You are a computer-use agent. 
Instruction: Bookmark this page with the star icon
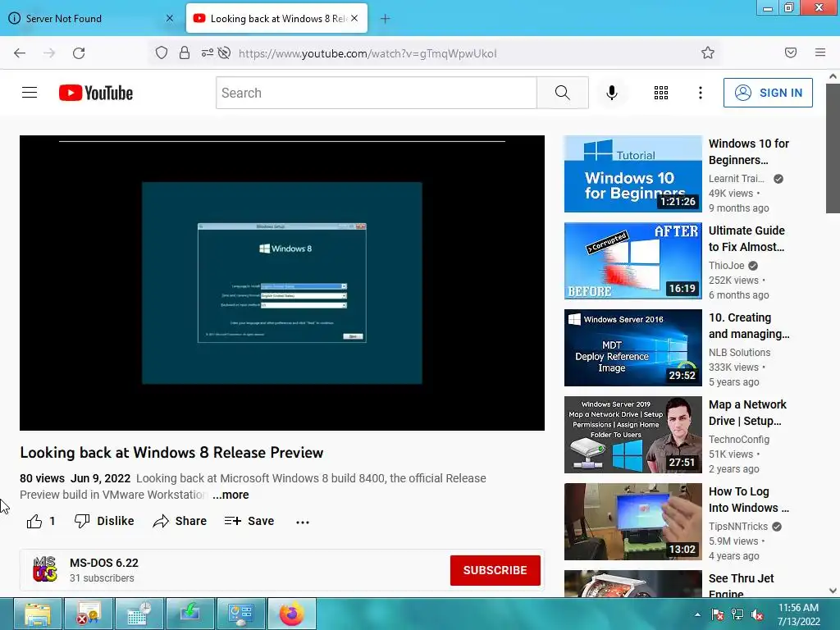(x=708, y=52)
